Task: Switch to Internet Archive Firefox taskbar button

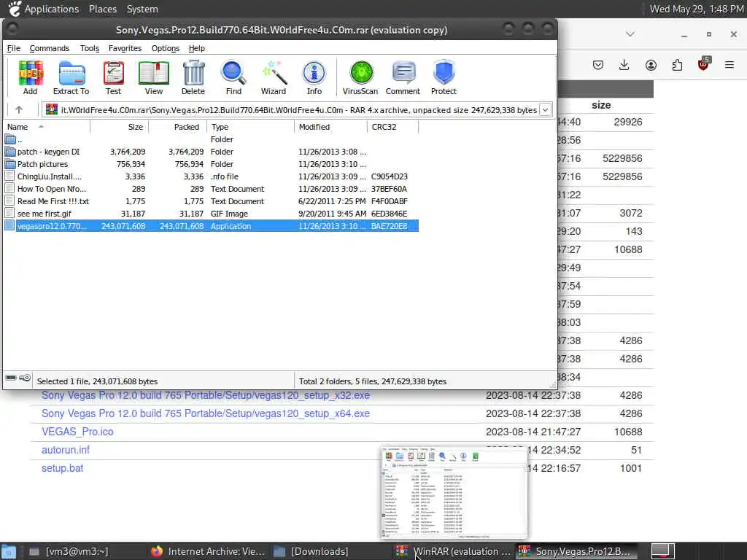Action: [x=208, y=551]
